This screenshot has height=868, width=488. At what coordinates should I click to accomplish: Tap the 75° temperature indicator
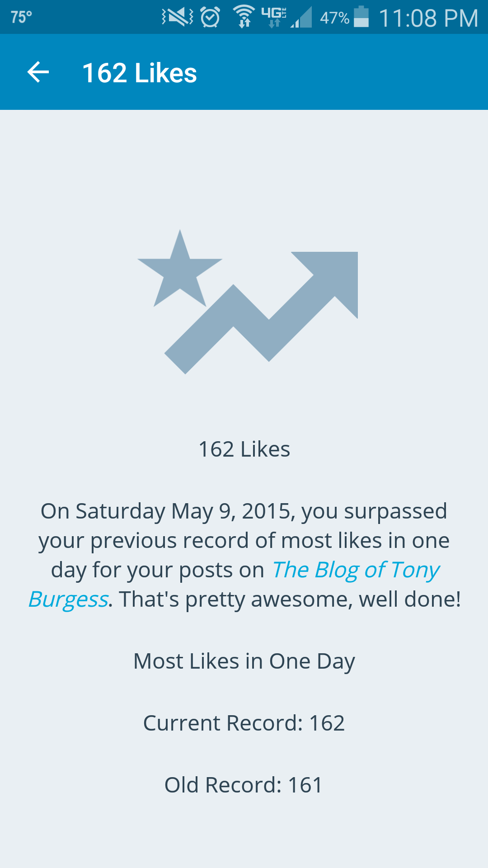coord(21,17)
